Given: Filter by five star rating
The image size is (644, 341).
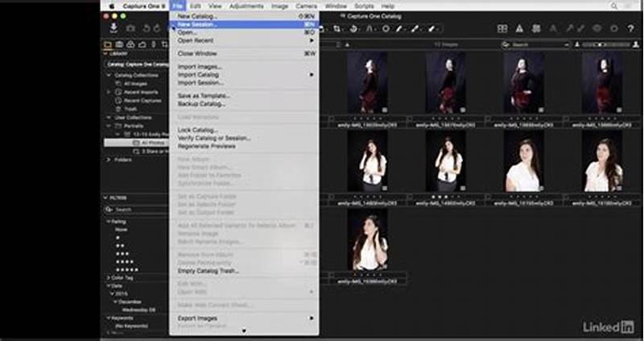Looking at the screenshot, I should 127,270.
